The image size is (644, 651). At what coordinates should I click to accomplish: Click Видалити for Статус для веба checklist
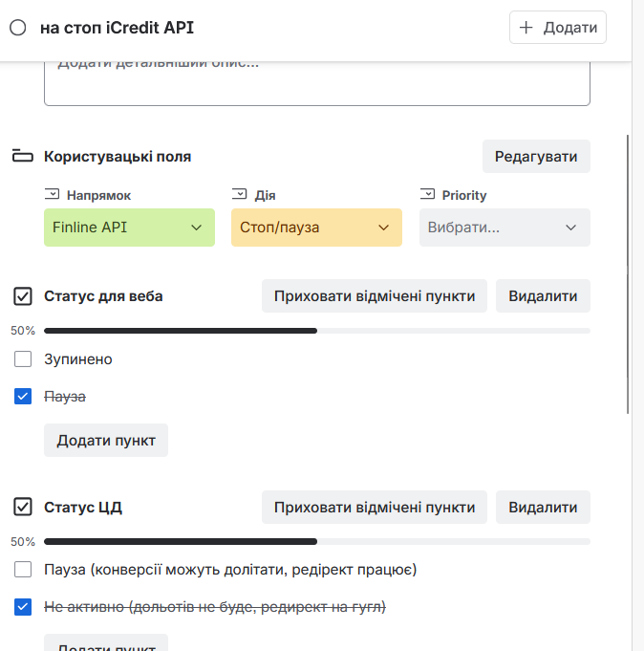[x=543, y=296]
